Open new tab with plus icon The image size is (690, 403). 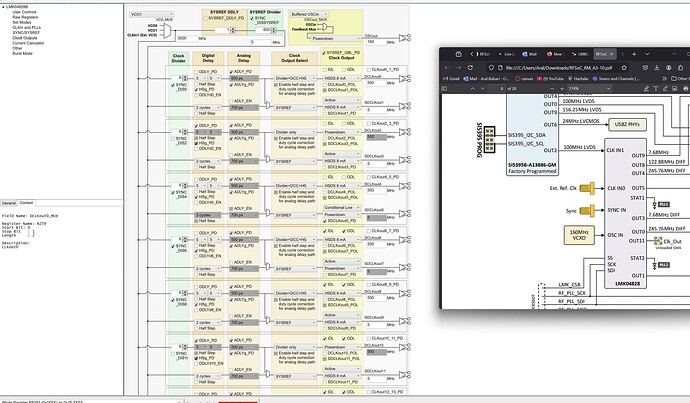[634, 54]
